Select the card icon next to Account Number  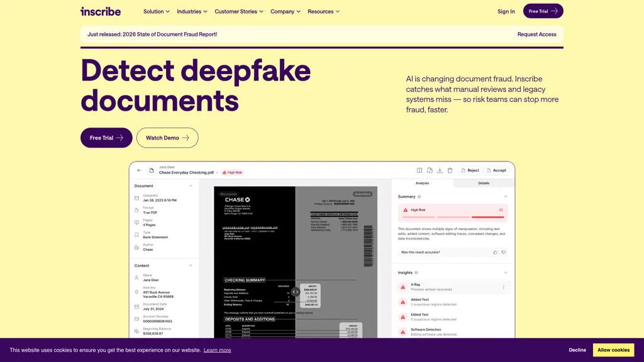coord(136,319)
